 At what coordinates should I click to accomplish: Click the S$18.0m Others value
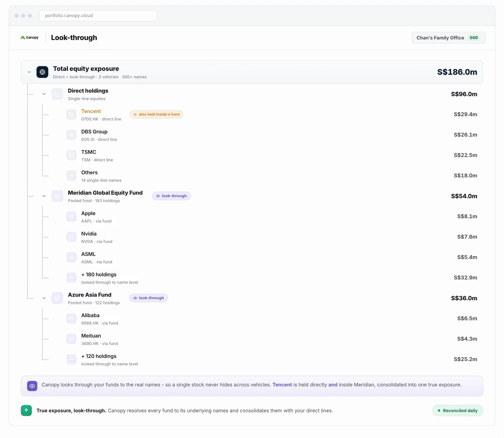465,176
